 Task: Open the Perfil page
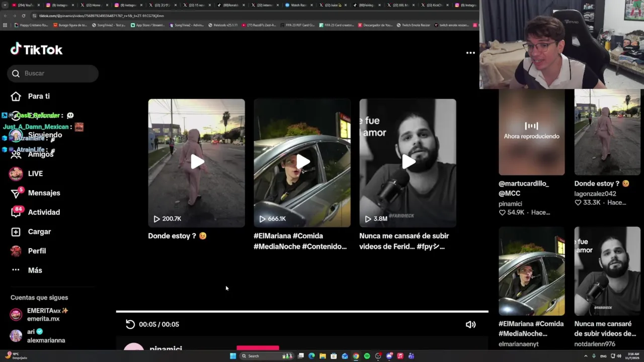point(37,251)
